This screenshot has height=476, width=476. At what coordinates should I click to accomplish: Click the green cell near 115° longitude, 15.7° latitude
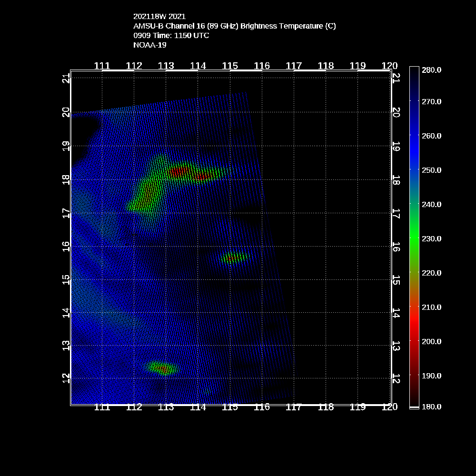click(x=232, y=258)
